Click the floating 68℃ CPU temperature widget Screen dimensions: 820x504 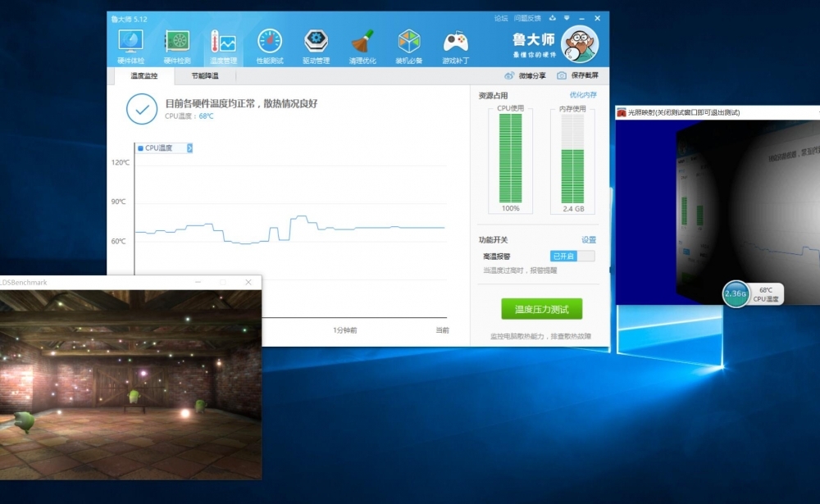pyautogui.click(x=753, y=293)
